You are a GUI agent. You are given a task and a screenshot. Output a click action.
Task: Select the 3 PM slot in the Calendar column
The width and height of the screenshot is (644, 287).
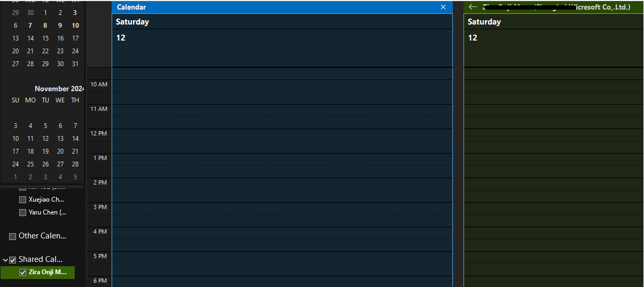point(282,209)
